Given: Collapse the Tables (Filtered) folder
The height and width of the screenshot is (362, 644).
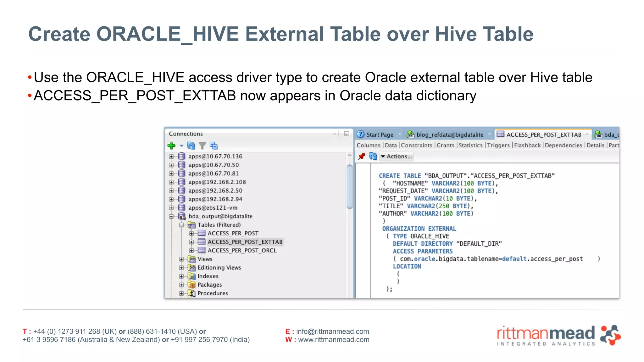Looking at the screenshot, I should [x=181, y=225].
